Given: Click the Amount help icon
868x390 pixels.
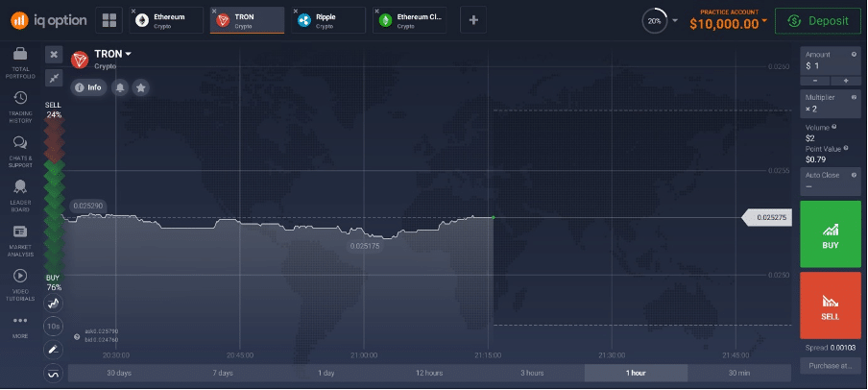Looking at the screenshot, I should (x=855, y=55).
